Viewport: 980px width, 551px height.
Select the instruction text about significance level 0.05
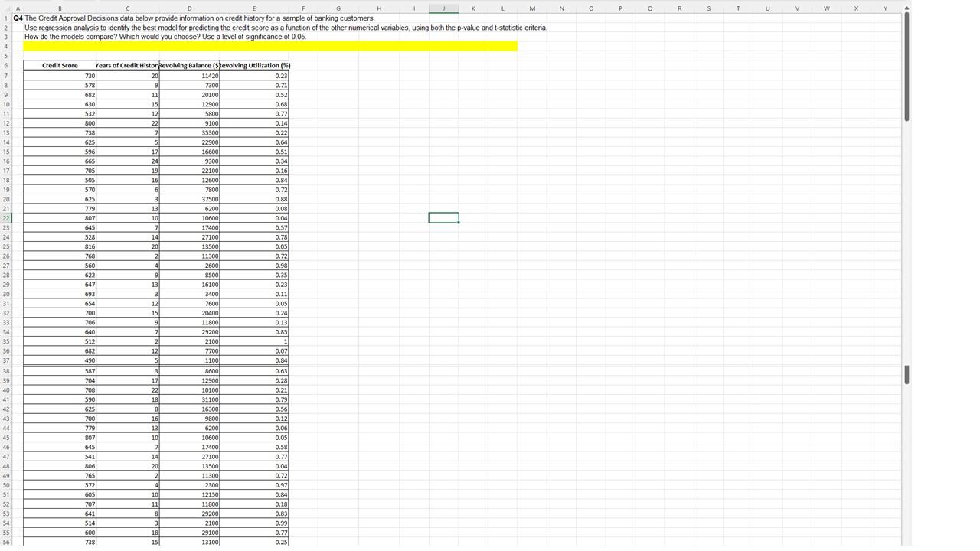[165, 36]
